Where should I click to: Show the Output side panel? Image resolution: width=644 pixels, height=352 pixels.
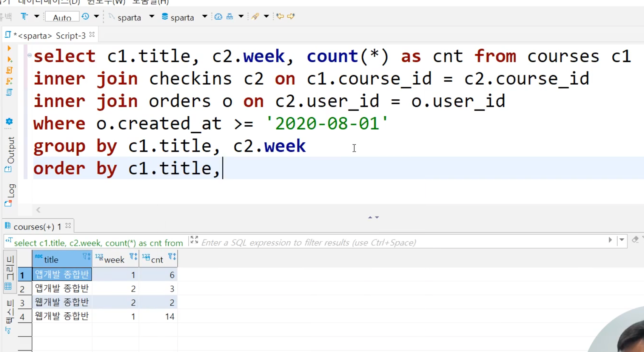(x=10, y=154)
